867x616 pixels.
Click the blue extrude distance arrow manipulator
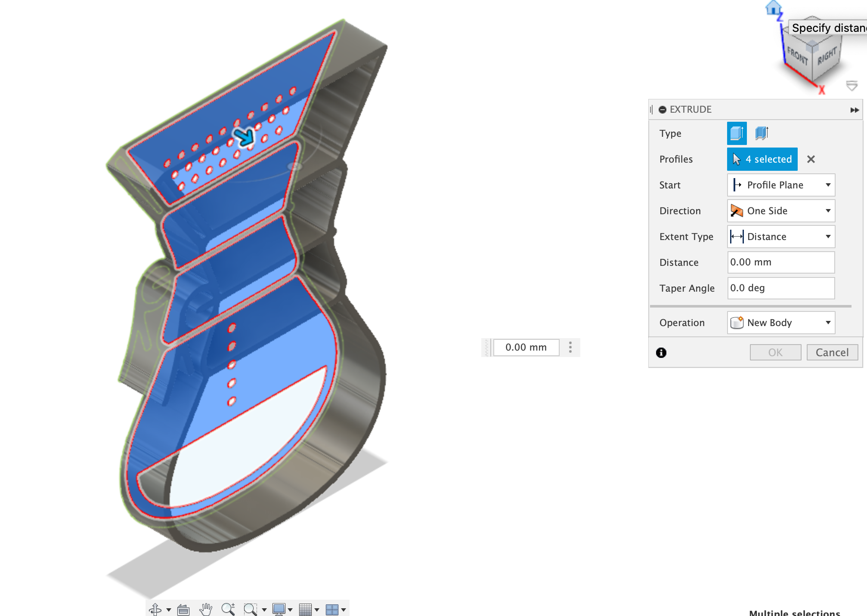point(245,138)
